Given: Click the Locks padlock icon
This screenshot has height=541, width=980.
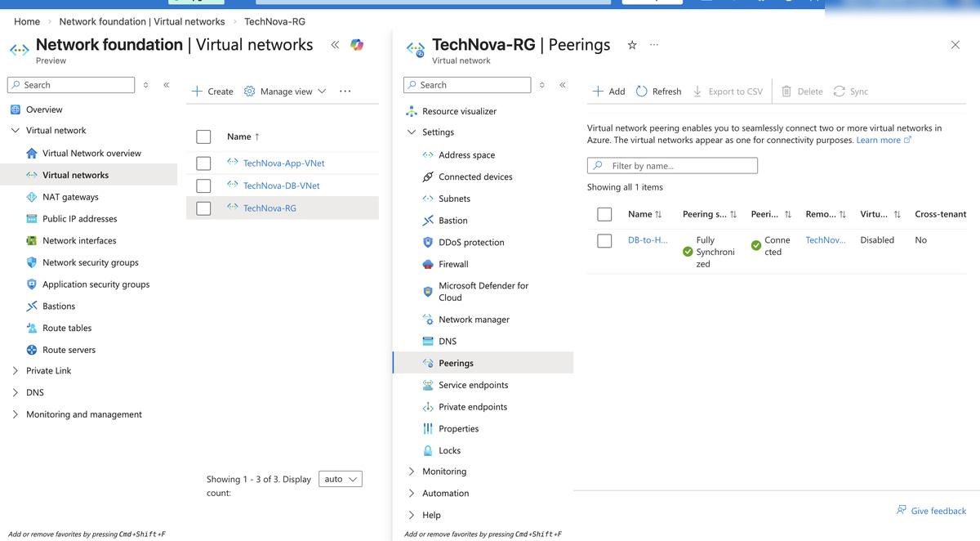Looking at the screenshot, I should click(x=428, y=450).
